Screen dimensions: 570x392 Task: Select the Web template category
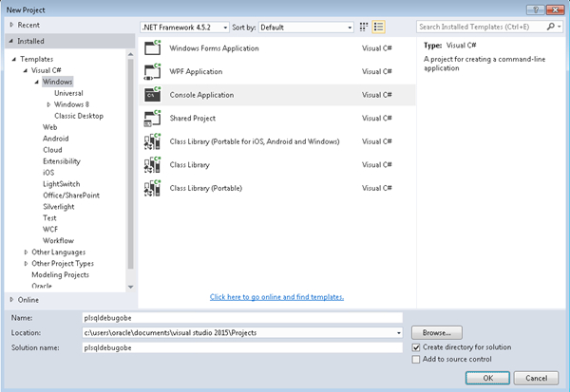[x=49, y=127]
